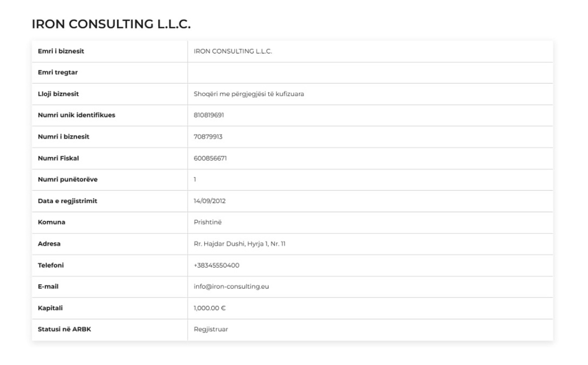Click the Numri punëtorëve value 1
This screenshot has width=588, height=365.
195,179
